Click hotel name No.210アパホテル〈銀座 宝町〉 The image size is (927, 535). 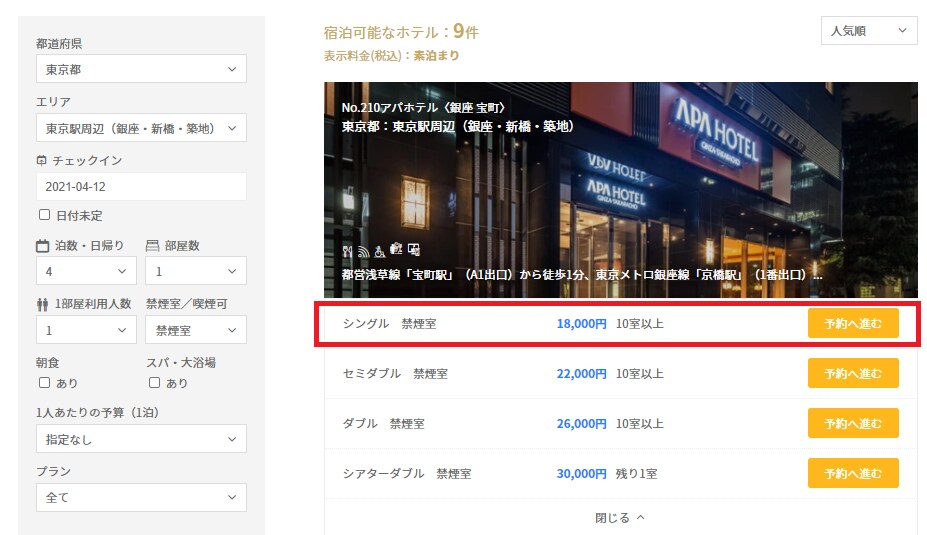pos(424,108)
